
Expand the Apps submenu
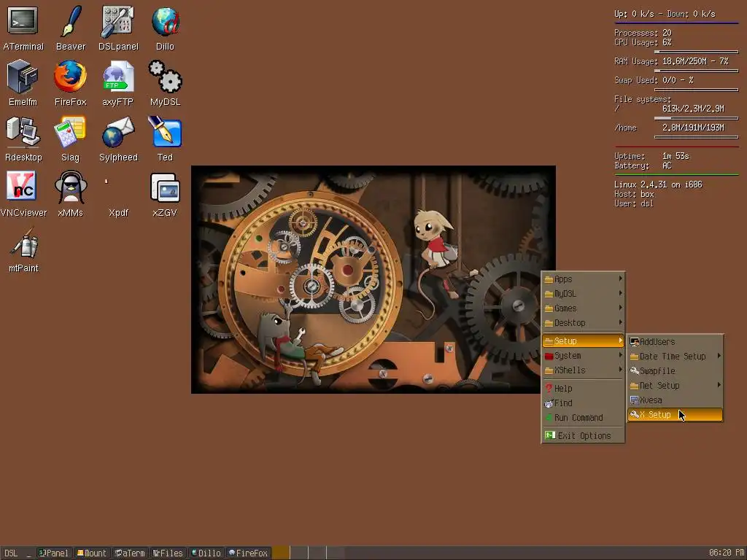tap(583, 279)
